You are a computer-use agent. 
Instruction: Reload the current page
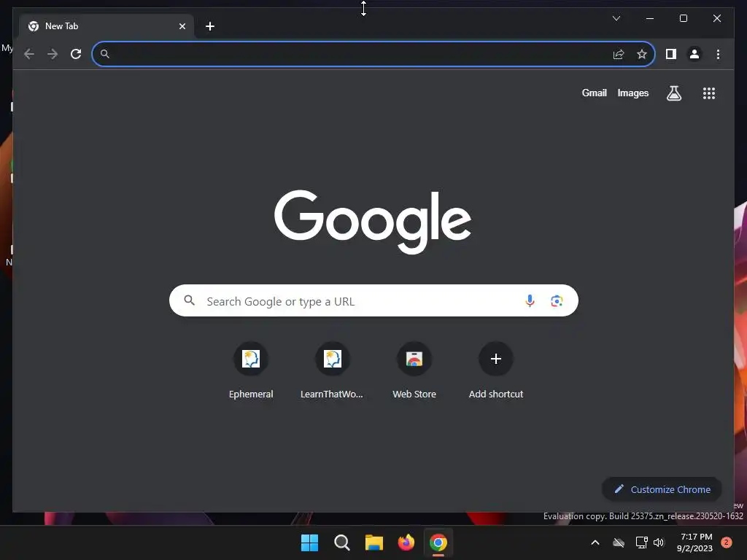click(x=76, y=54)
